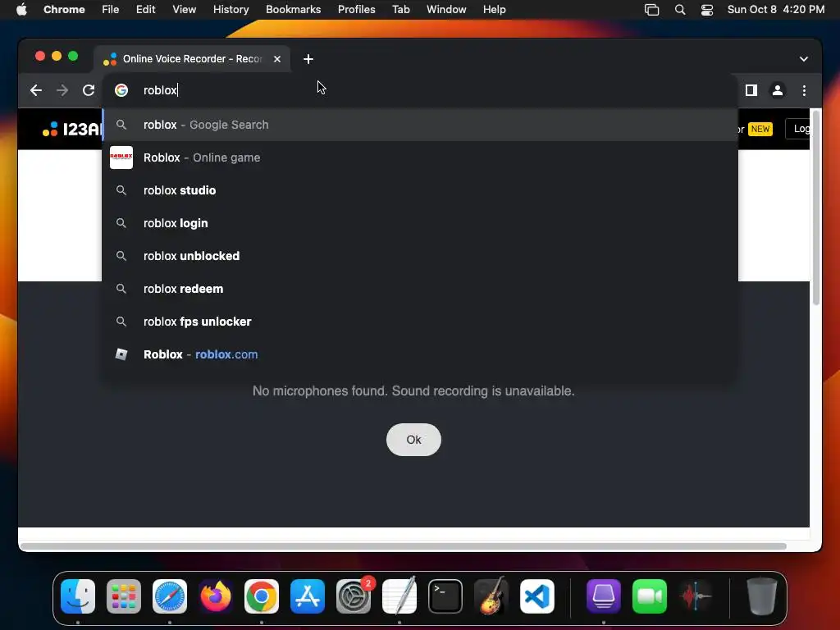
Task: Open the Bookmarks menu
Action: [293, 10]
